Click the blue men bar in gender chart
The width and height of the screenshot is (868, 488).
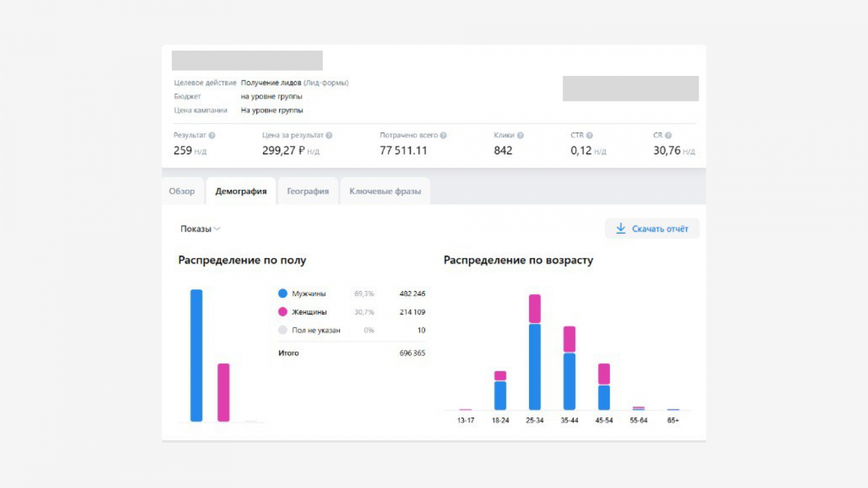click(196, 355)
